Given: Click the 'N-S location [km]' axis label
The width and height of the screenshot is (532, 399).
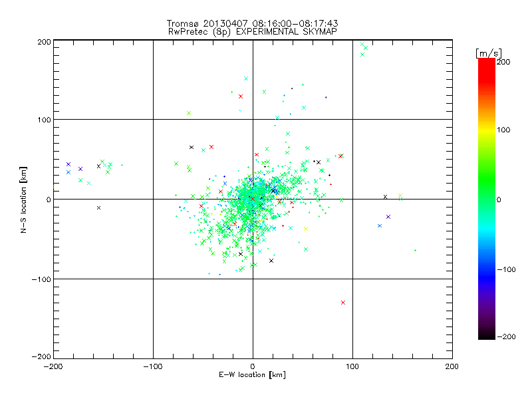Looking at the screenshot, I should pos(23,200).
